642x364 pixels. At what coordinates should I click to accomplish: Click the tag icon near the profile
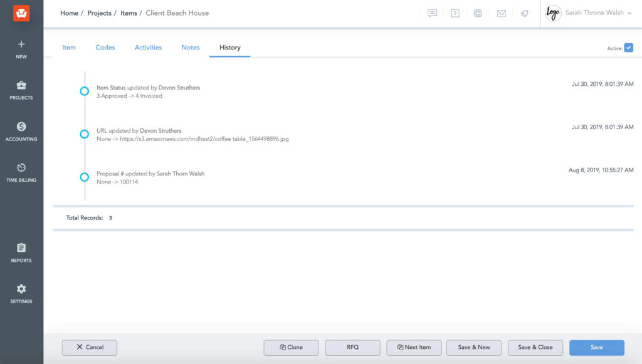[x=524, y=13]
